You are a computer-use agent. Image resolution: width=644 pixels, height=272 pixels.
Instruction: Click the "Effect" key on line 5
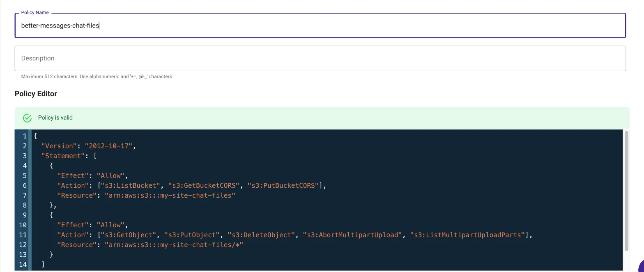(73, 175)
